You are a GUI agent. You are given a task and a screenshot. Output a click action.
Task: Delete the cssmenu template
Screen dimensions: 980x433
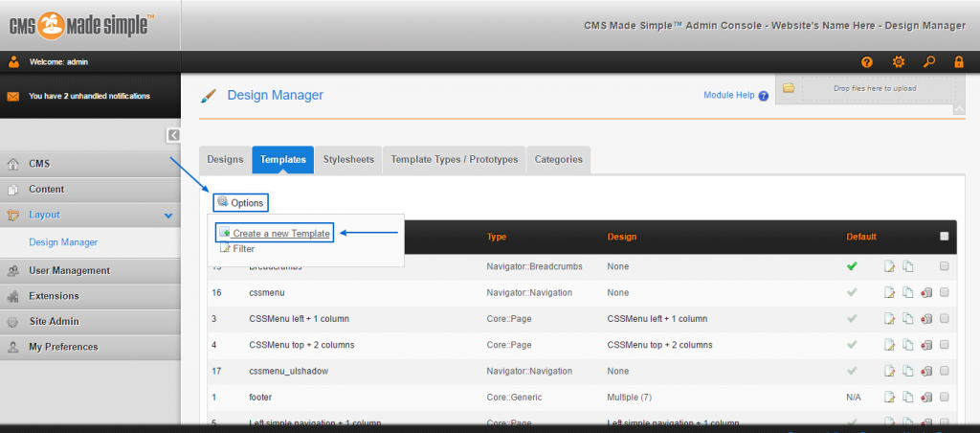pos(926,293)
